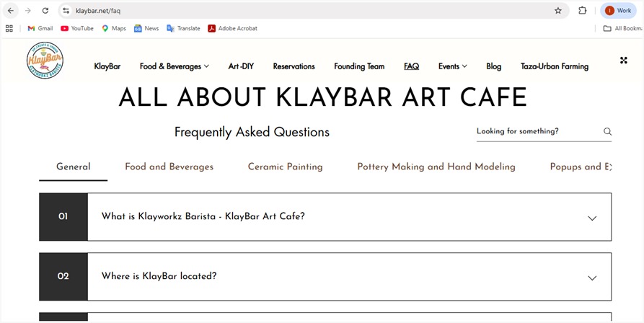Click chevron for question 01
This screenshot has height=323, width=644.
592,218
